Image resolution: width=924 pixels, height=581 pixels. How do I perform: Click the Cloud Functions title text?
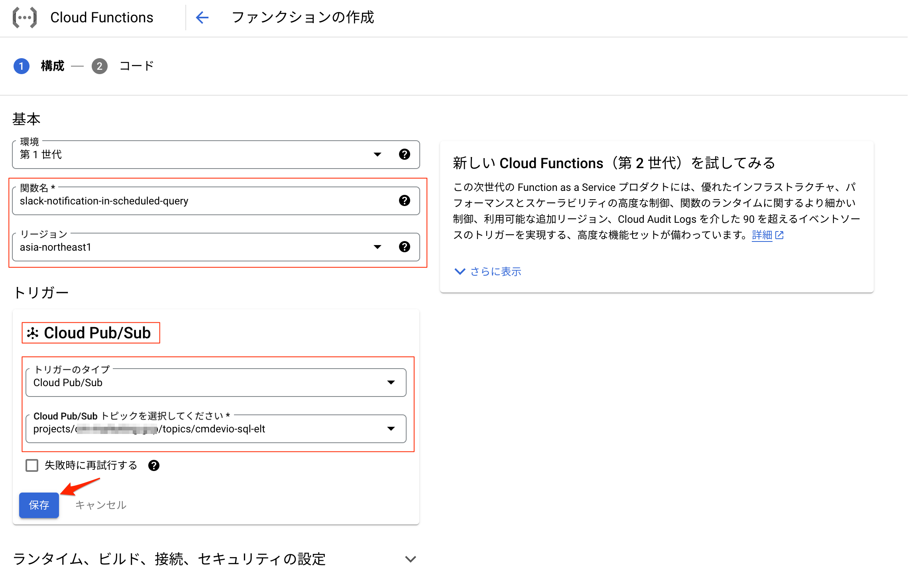102,18
